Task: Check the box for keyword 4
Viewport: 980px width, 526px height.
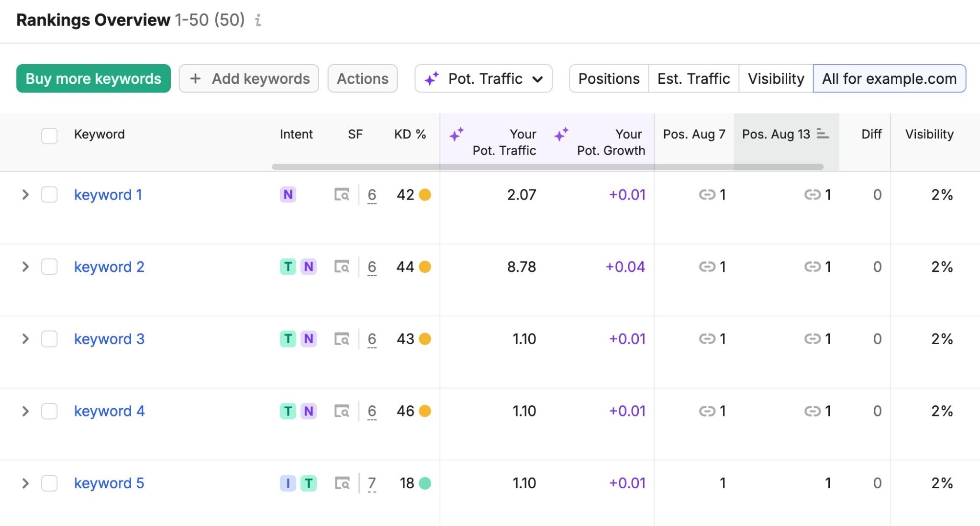Action: (49, 411)
